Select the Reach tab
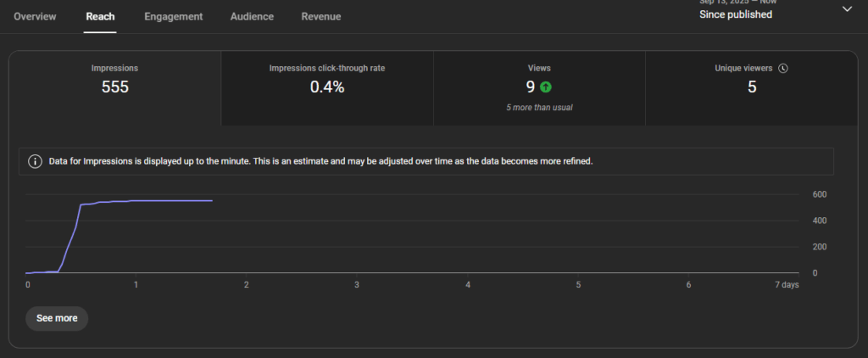This screenshot has width=868, height=358. coord(100,16)
